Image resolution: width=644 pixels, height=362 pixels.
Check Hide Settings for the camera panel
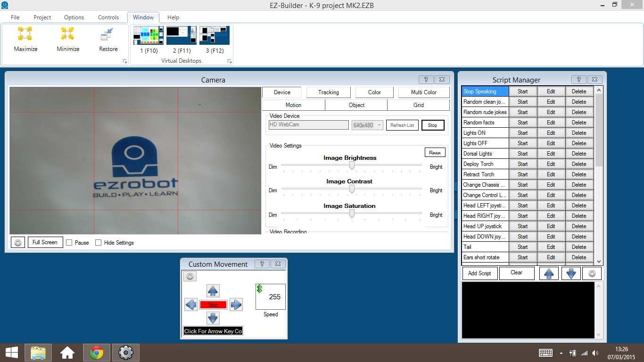tap(98, 242)
